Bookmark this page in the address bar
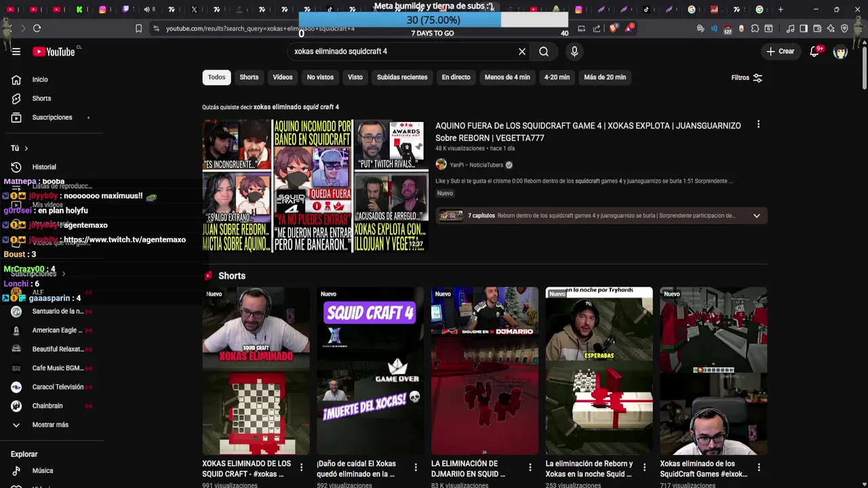 (x=138, y=28)
